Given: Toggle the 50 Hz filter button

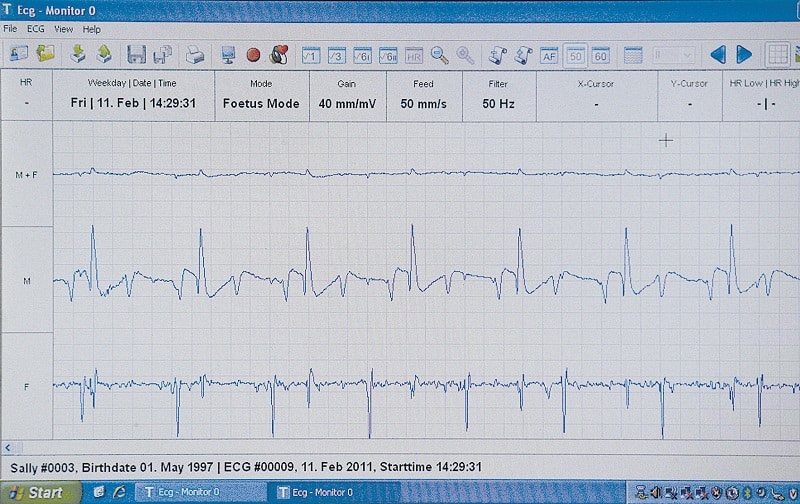Looking at the screenshot, I should (x=575, y=55).
